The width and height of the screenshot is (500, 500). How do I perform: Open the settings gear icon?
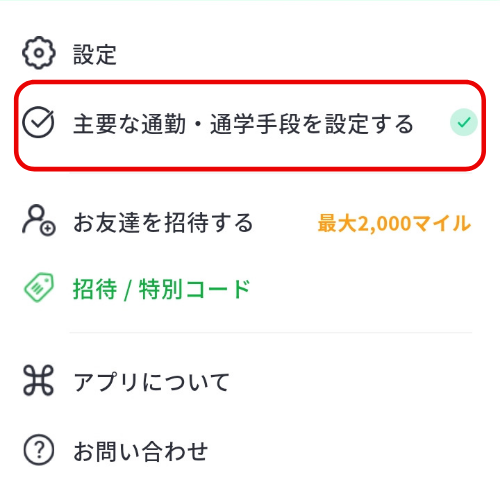(x=39, y=53)
